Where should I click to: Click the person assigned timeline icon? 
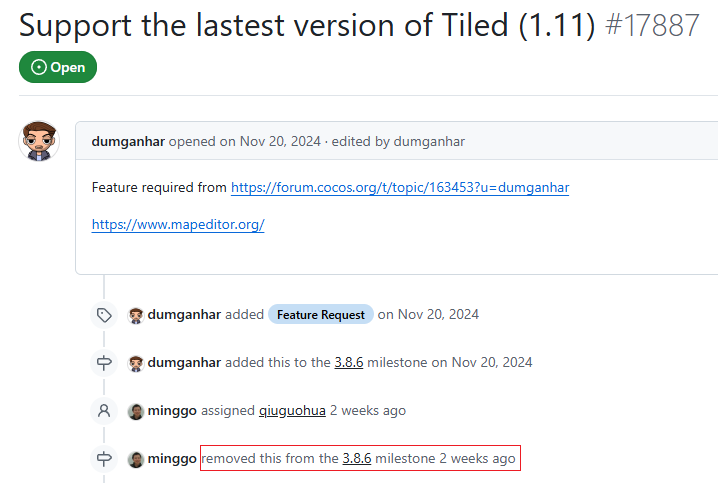(x=104, y=411)
